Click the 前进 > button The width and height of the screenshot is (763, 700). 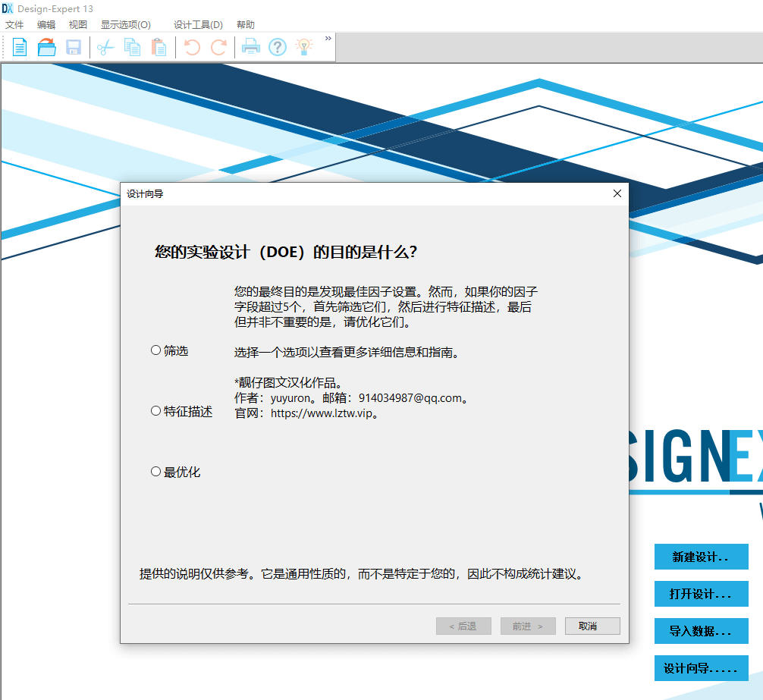coord(528,626)
